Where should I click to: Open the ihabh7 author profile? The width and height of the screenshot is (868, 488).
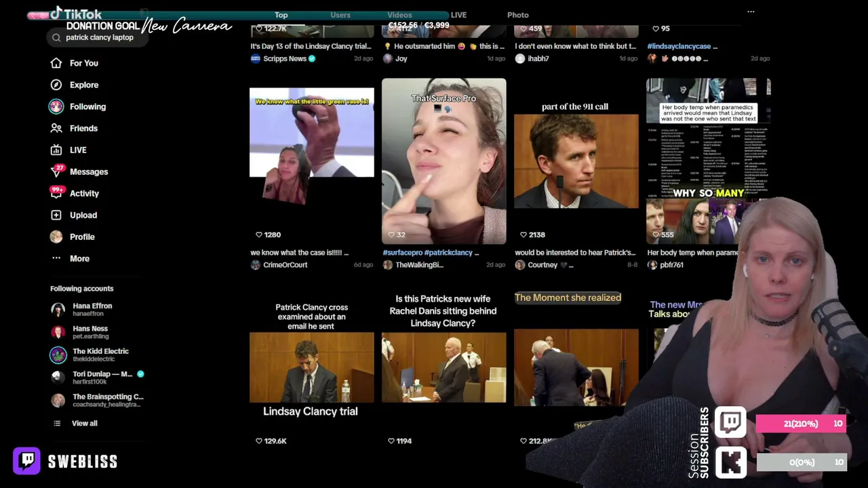pyautogui.click(x=538, y=59)
